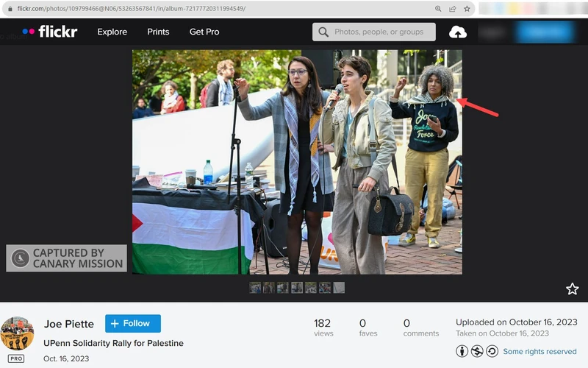Viewport: 588px width, 368px height.
Task: Click the browser address bar URL
Action: pyautogui.click(x=132, y=9)
